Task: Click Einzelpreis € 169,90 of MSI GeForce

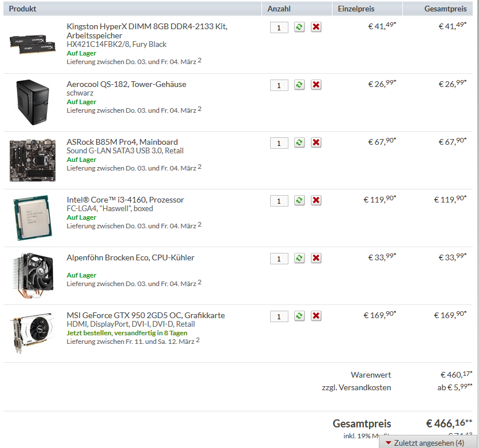Action: coord(380,315)
